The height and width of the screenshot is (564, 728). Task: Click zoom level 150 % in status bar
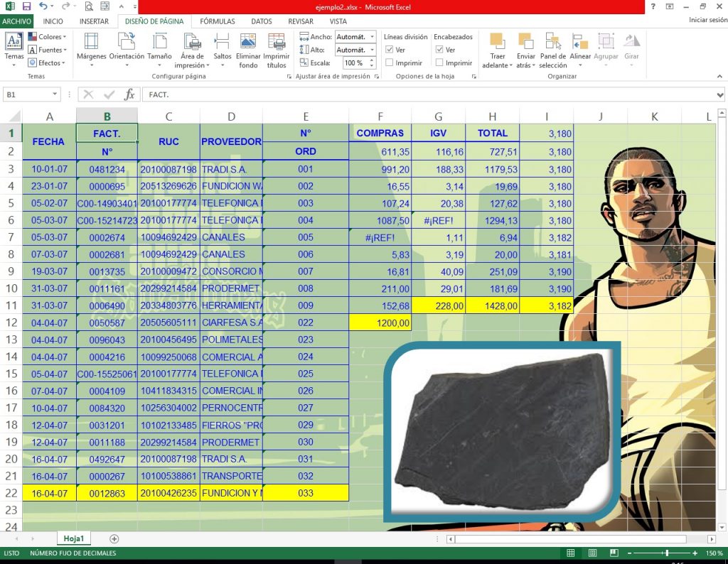[x=714, y=553]
